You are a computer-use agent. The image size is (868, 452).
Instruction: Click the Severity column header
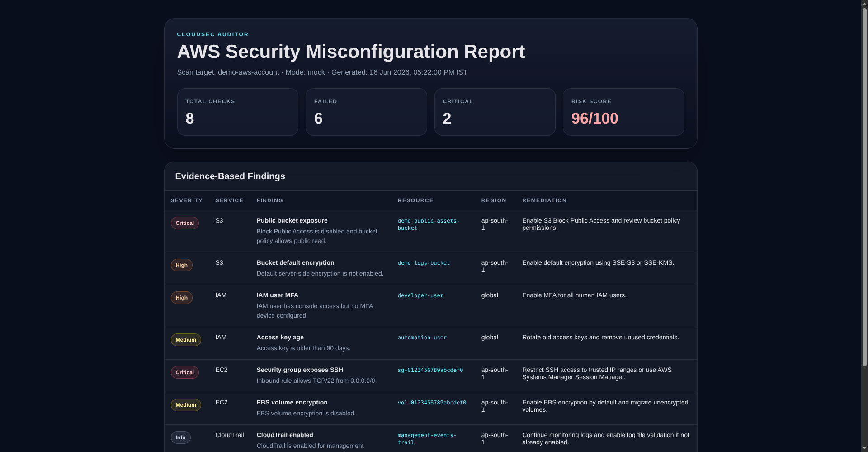click(187, 200)
